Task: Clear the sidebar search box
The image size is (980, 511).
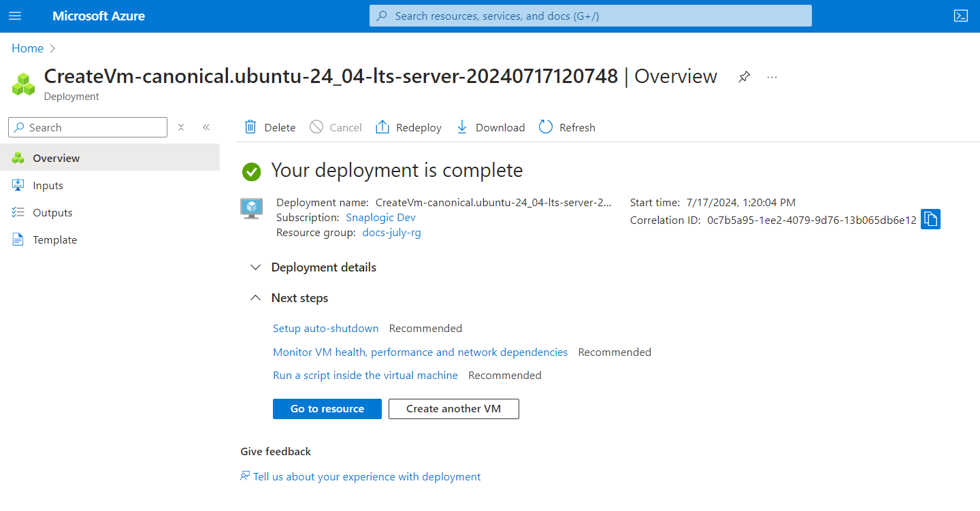Action: (181, 127)
